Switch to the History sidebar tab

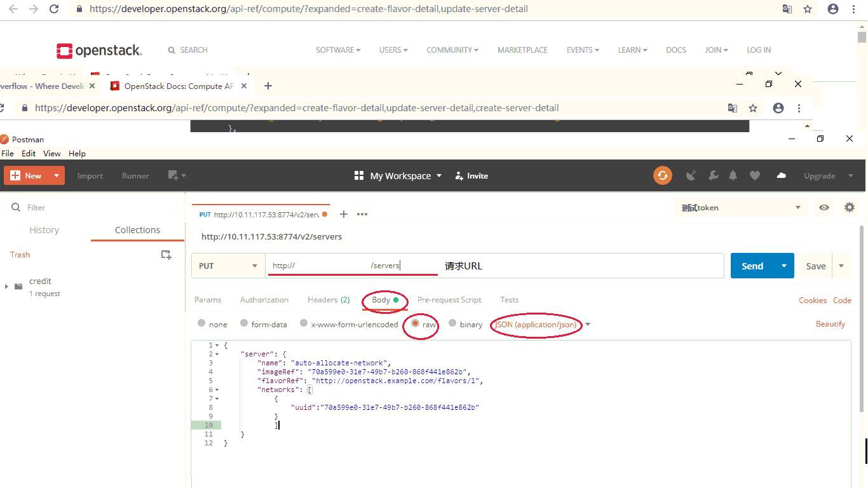(44, 230)
